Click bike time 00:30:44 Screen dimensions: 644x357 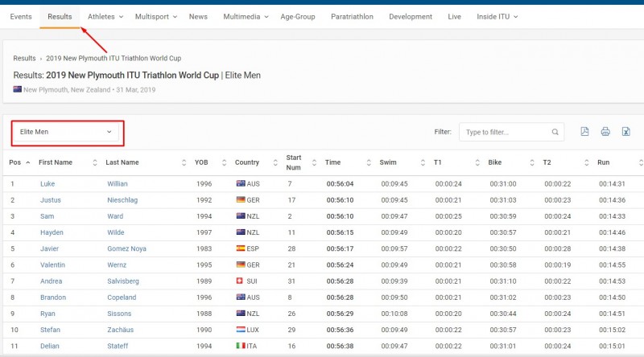pos(503,314)
